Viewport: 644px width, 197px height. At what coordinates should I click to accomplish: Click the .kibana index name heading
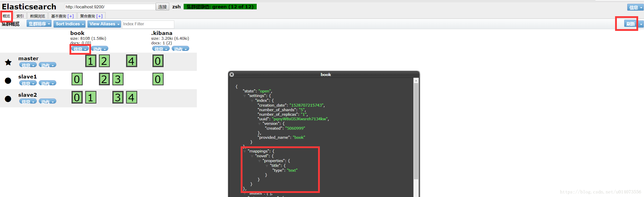pos(162,33)
